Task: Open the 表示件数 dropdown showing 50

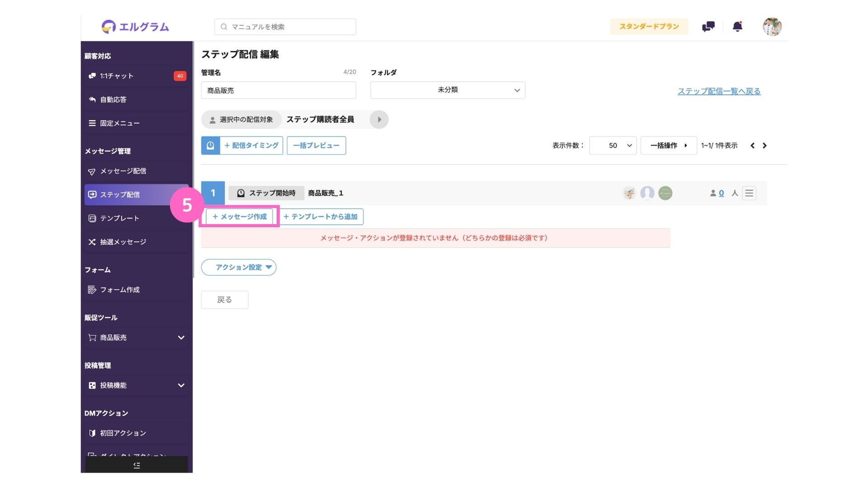Action: (613, 145)
